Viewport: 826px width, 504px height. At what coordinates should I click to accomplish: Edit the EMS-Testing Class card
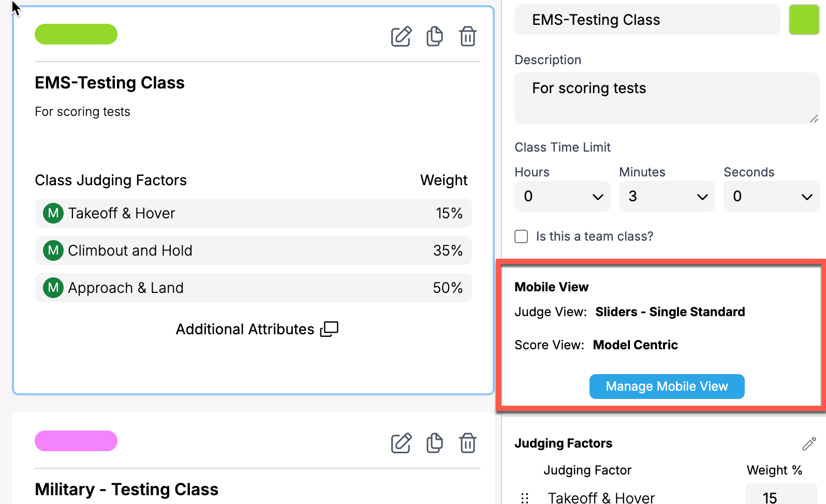[401, 36]
